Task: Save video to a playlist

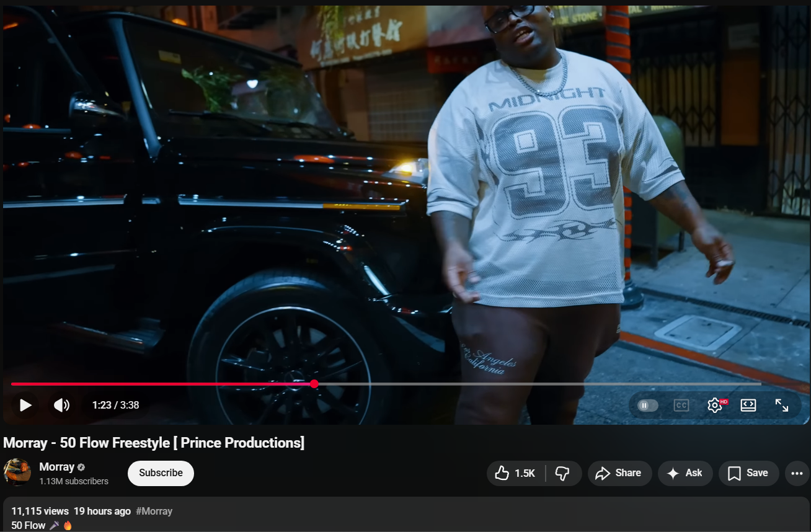Action: point(748,473)
